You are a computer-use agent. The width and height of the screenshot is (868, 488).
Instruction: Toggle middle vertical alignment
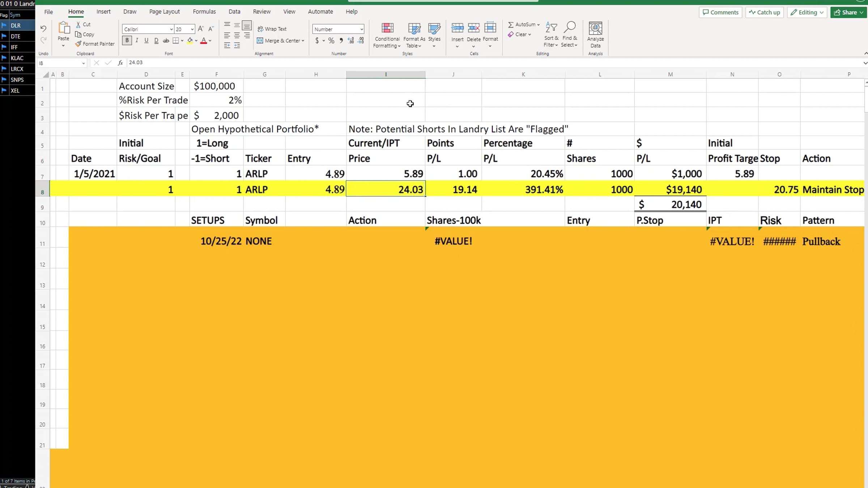click(x=237, y=25)
